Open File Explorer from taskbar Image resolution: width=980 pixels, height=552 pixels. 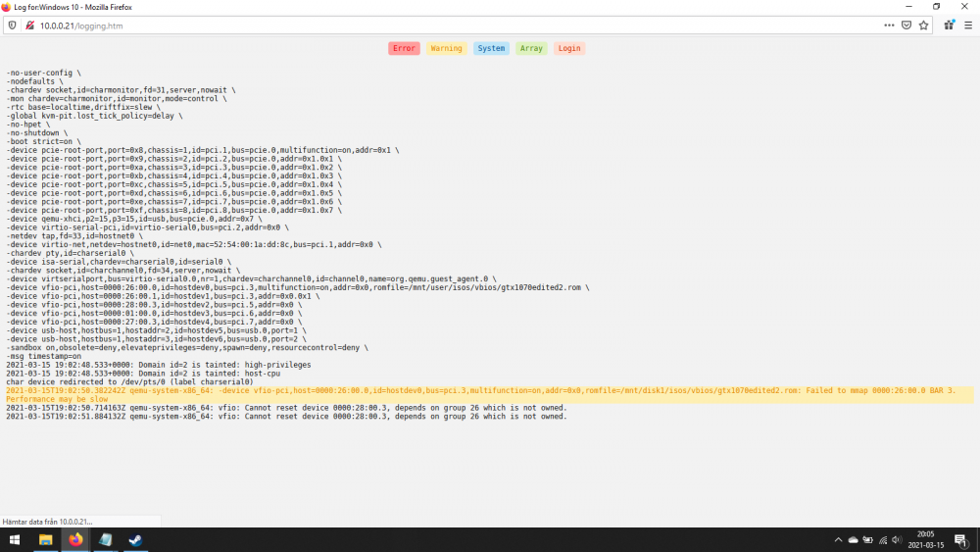(x=45, y=539)
